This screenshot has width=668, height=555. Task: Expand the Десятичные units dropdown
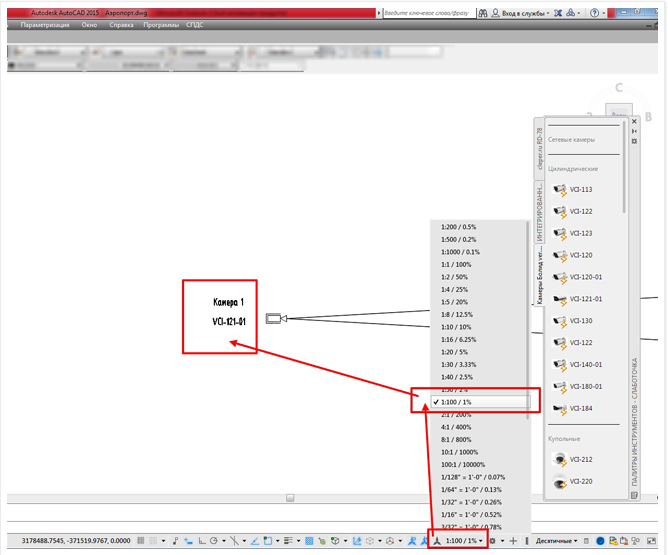coord(556,541)
